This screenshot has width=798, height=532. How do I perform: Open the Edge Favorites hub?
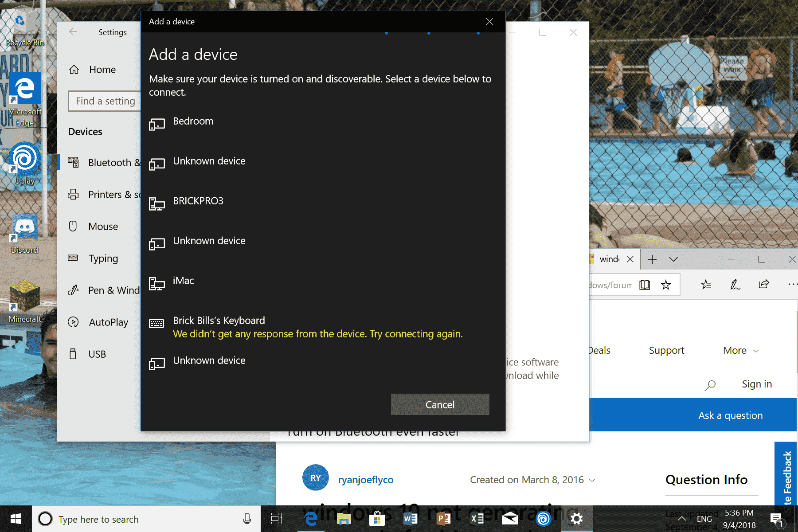pyautogui.click(x=706, y=285)
